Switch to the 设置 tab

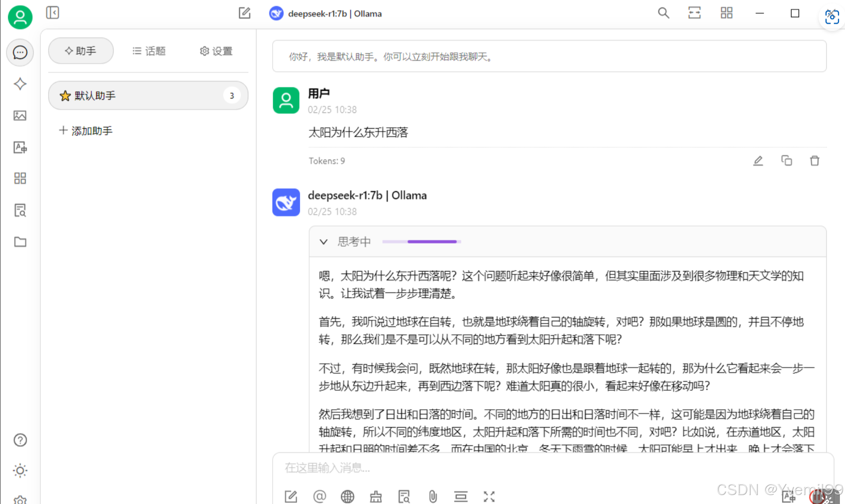coord(216,51)
